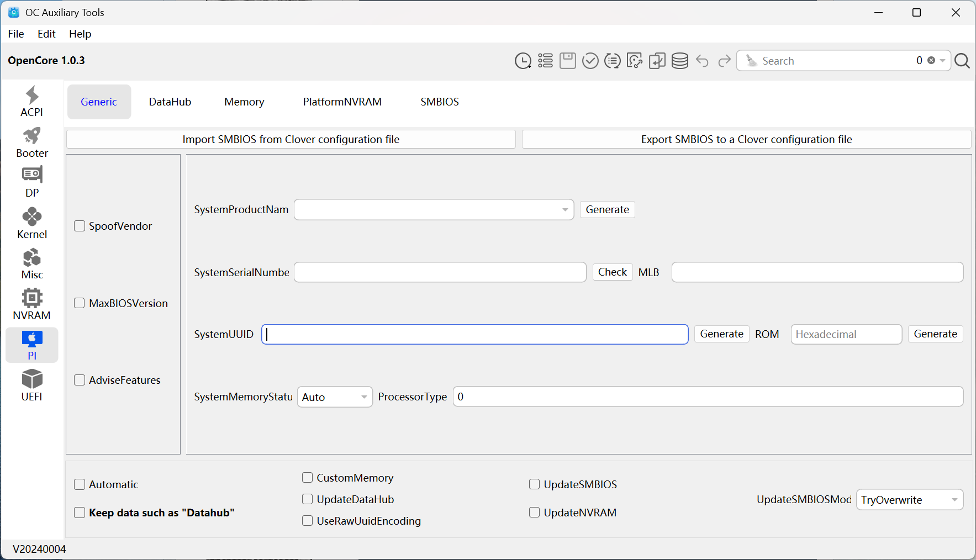Open the database stack icon

click(x=679, y=61)
